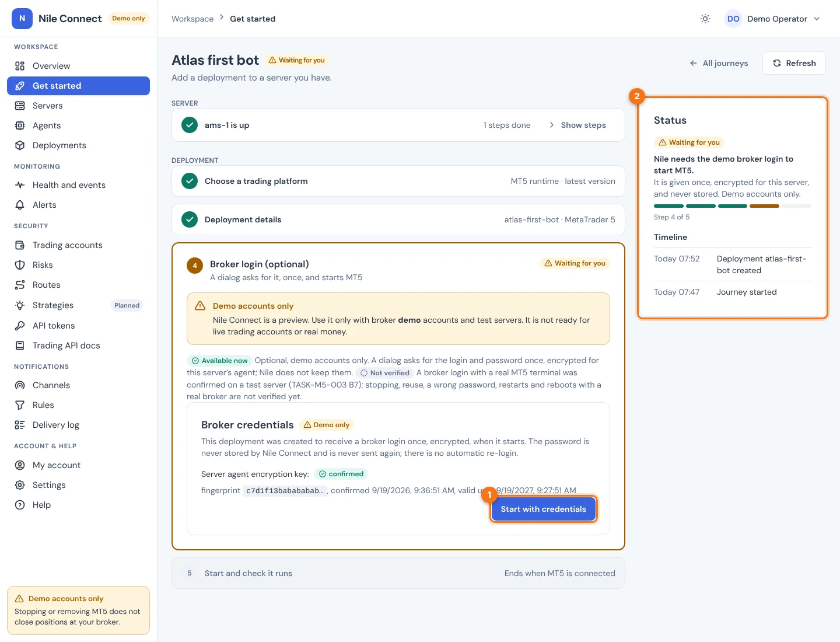
Task: Click the atlas-first-bot · MetaTrader 5 text
Action: [559, 219]
